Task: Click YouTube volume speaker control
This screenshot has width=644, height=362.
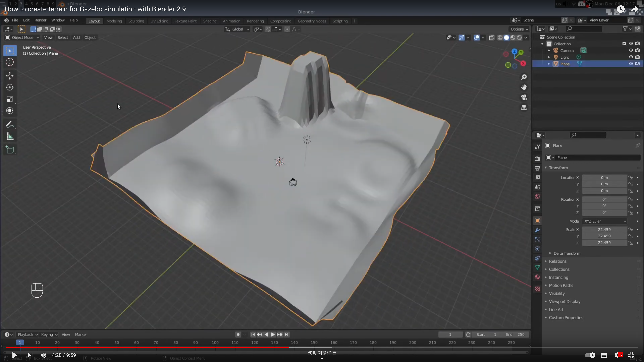Action: pos(44,355)
